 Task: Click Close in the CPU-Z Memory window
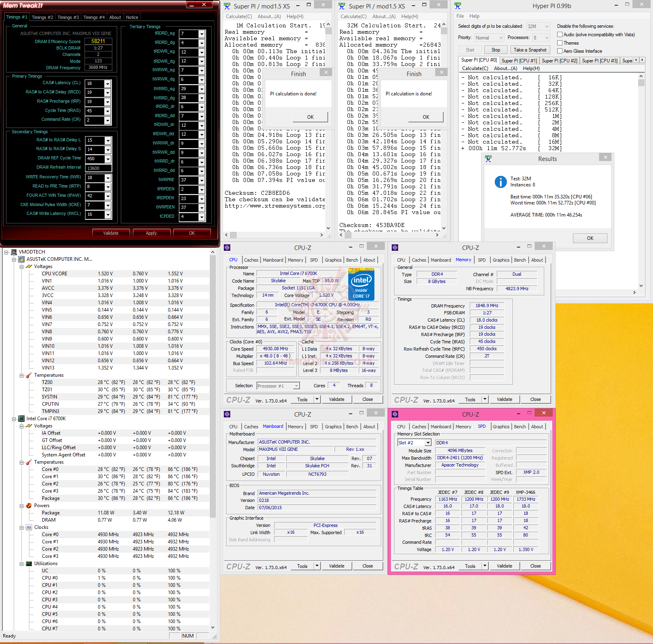click(x=535, y=399)
